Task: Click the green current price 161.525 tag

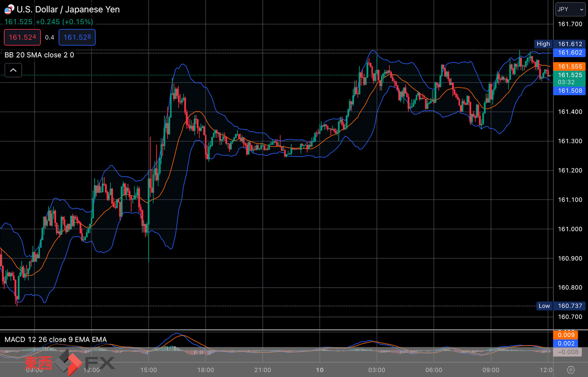Action: [570, 78]
